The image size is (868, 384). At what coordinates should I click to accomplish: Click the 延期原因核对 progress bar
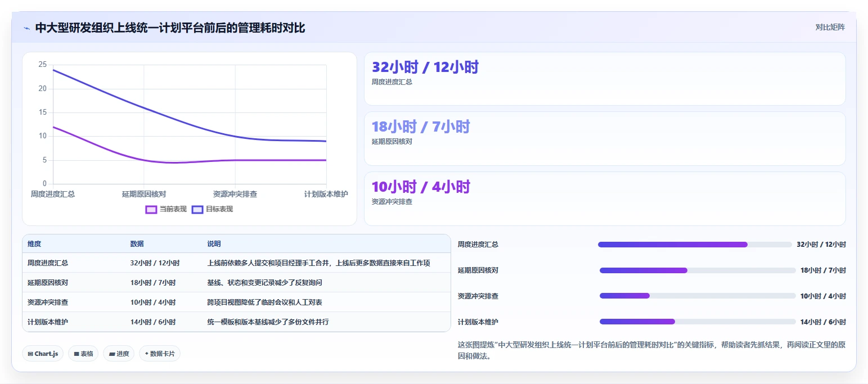coord(698,270)
